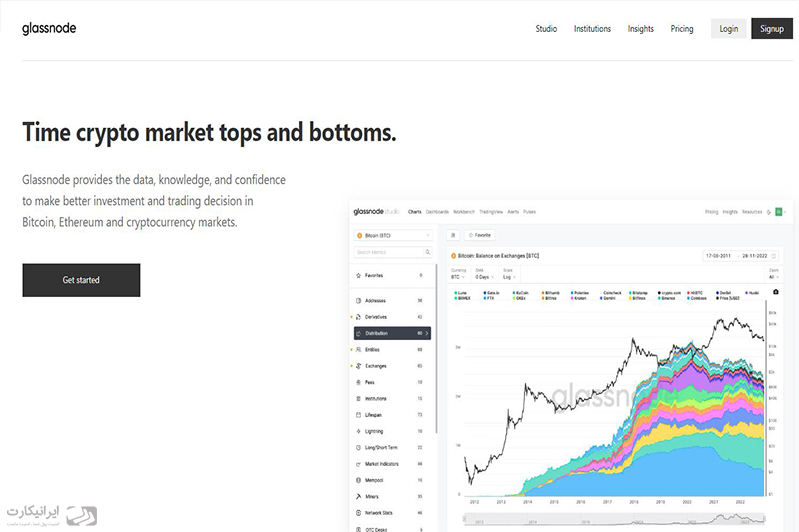Open the Insights menu item in top nav
Screen dimensions: 799x532
[x=640, y=29]
